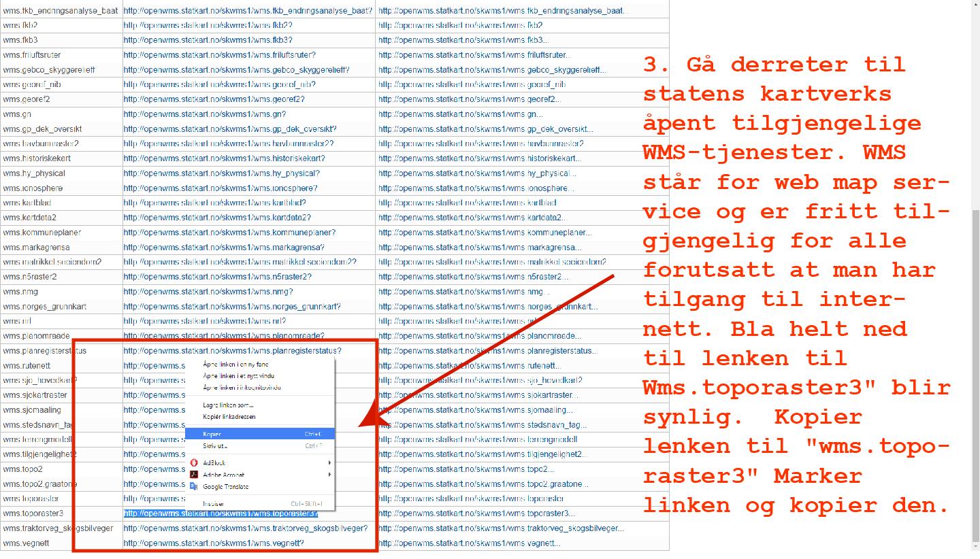
Task: Select "Skriv ut..." in the context menu
Action: click(x=215, y=446)
